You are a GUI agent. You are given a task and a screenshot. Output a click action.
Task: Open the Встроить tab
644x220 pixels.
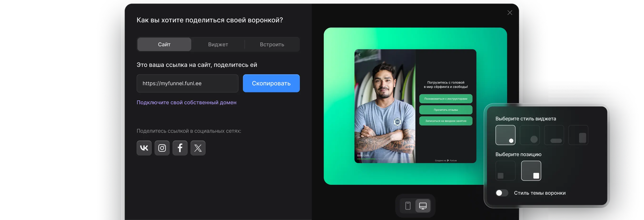pos(272,45)
